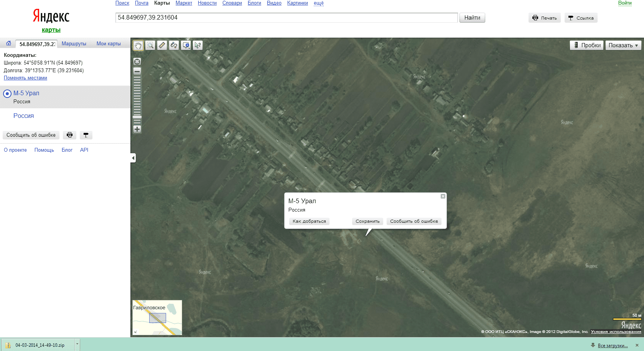This screenshot has width=644, height=351.
Task: Click the Найти search button
Action: pos(472,18)
